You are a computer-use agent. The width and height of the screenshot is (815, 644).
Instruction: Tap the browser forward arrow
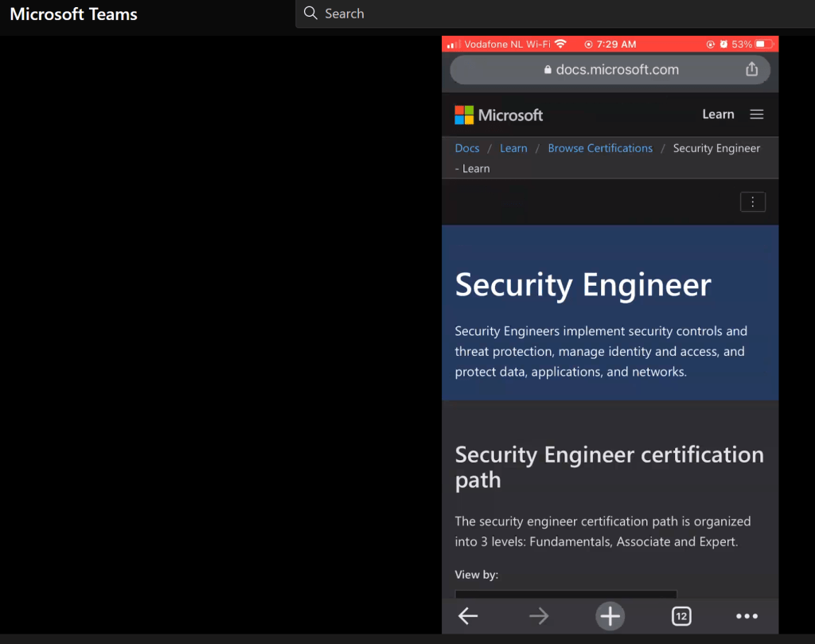[x=539, y=616]
